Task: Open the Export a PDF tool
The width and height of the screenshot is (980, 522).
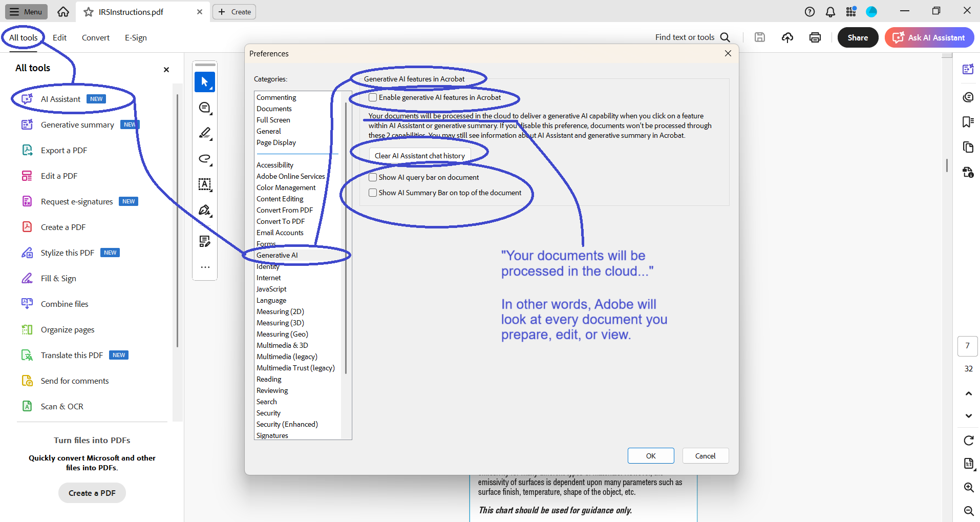Action: tap(55, 150)
